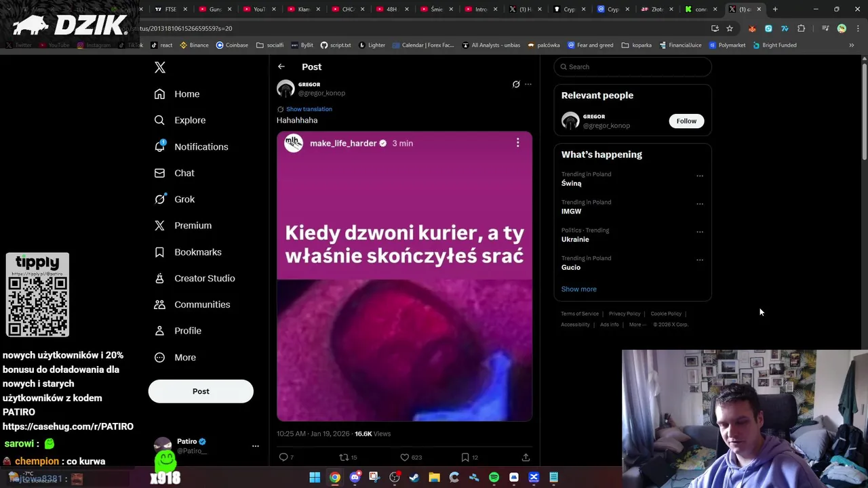Go to Explore in the sidebar

[x=180, y=120]
